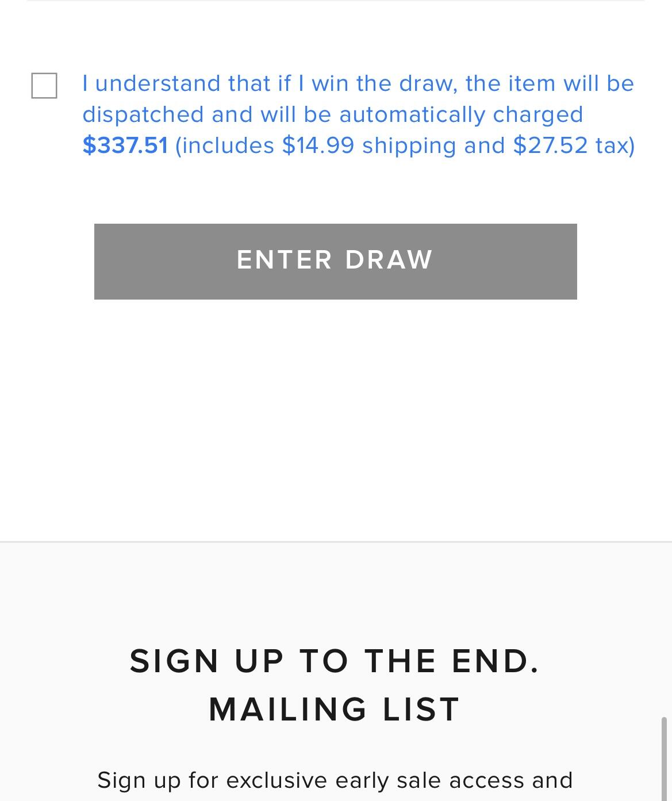This screenshot has height=801, width=672.
Task: Check the draw terms agreement checkbox
Action: (44, 86)
